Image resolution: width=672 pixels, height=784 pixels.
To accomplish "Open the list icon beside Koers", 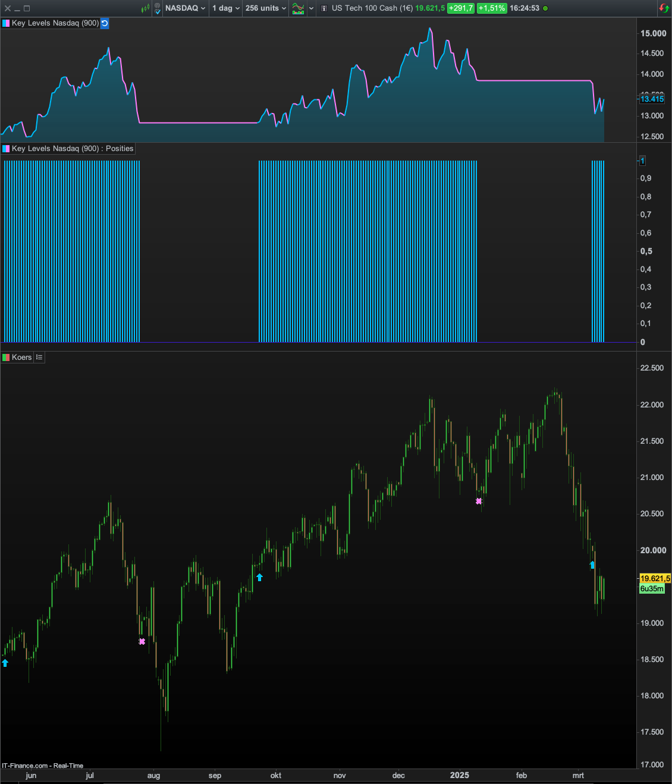I will (39, 357).
